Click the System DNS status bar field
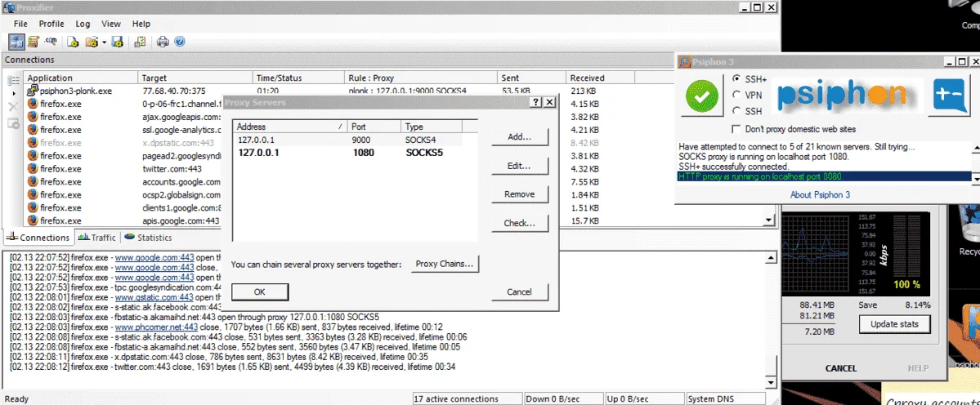980x405 pixels. click(x=724, y=398)
